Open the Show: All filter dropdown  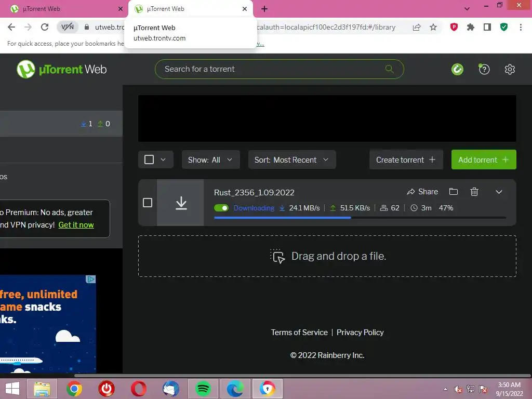point(211,159)
